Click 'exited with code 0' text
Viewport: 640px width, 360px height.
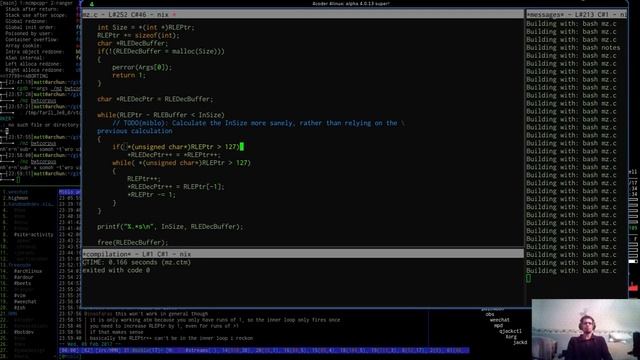116,270
